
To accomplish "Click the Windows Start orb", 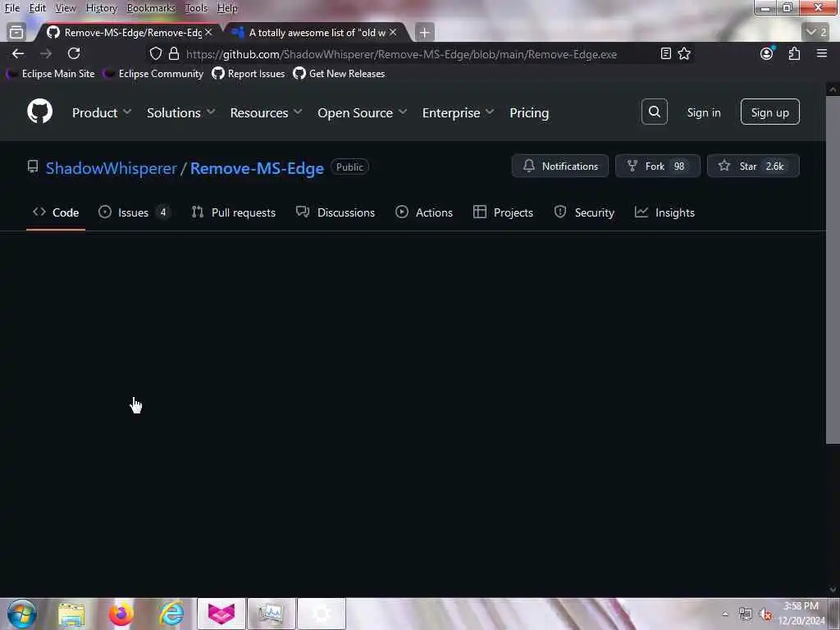I will pos(22,614).
